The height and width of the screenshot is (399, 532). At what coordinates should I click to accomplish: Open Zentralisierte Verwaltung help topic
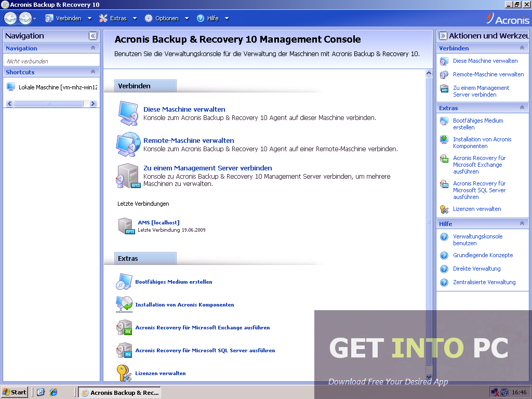pos(484,282)
